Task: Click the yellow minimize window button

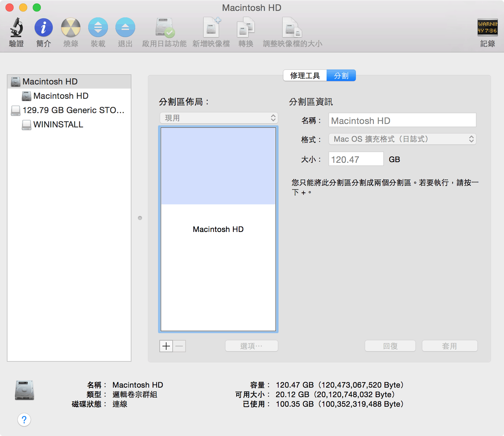Action: [23, 7]
